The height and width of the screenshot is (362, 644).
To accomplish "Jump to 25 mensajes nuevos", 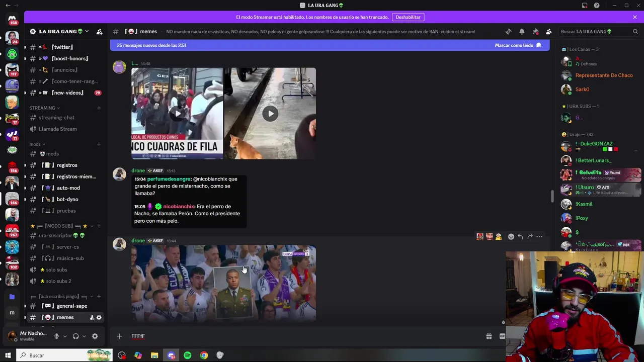I will click(151, 45).
